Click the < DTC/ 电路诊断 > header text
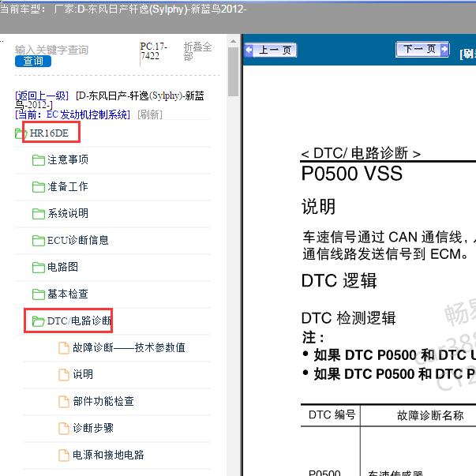Image resolution: width=476 pixels, height=476 pixels. click(x=361, y=153)
